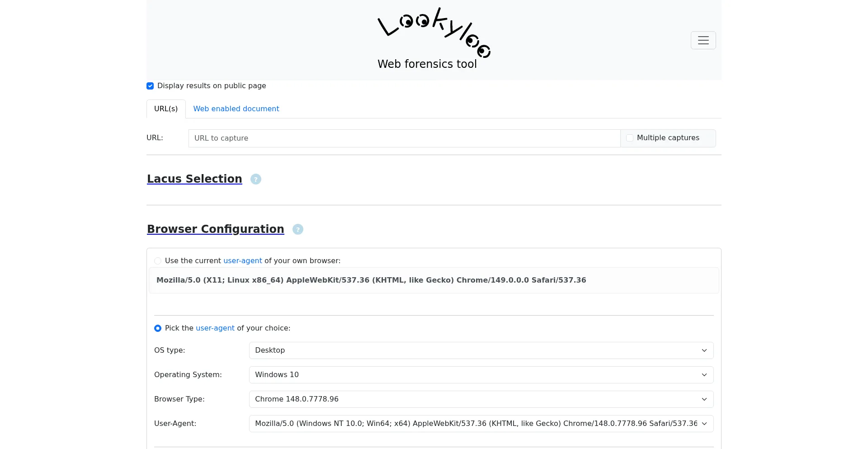Expand the Lacus Selection heading
868x449 pixels.
coord(194,179)
